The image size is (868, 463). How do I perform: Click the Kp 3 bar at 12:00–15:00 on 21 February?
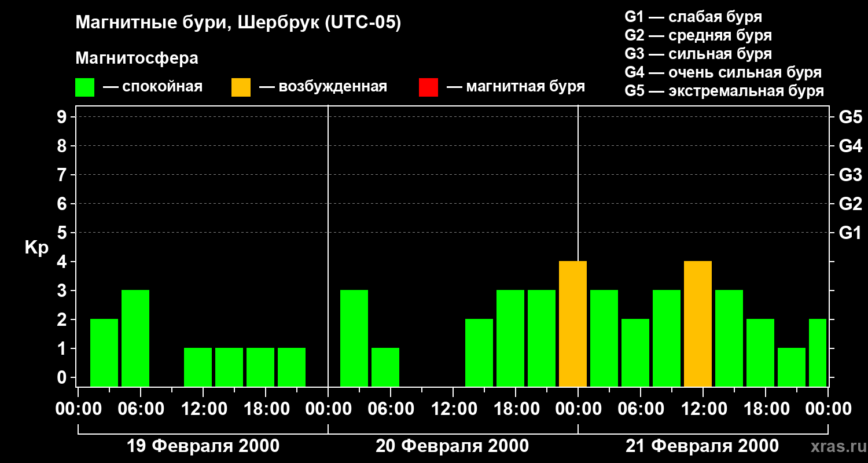[x=729, y=338]
